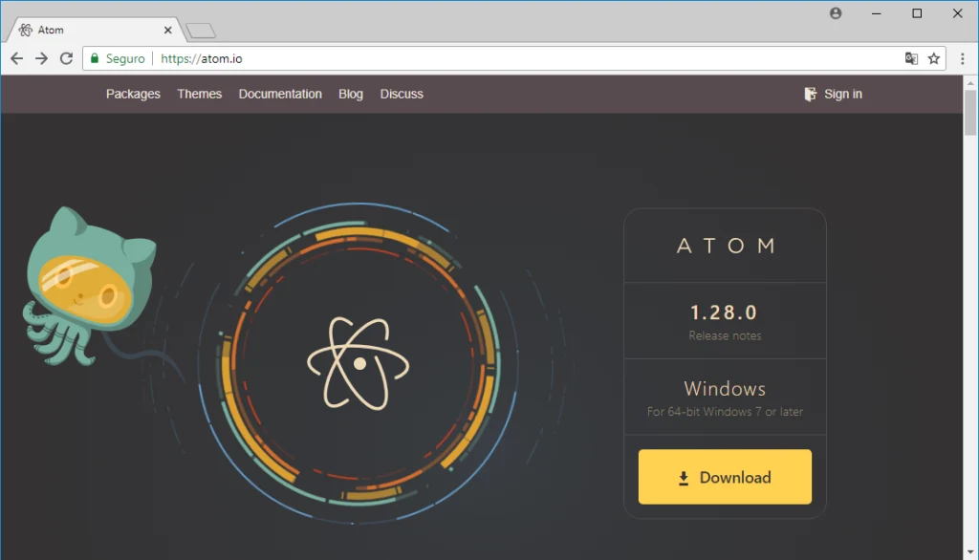Open the Chrome user account icon

click(836, 13)
